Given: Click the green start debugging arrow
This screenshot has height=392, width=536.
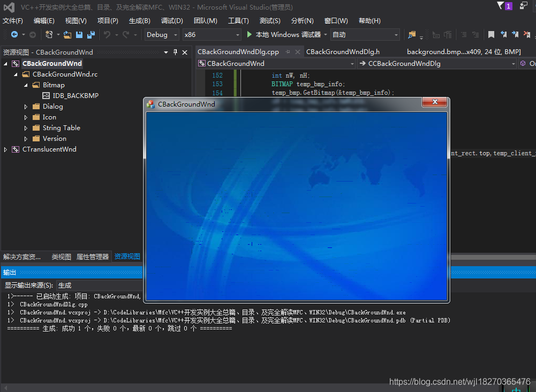Looking at the screenshot, I should click(249, 34).
